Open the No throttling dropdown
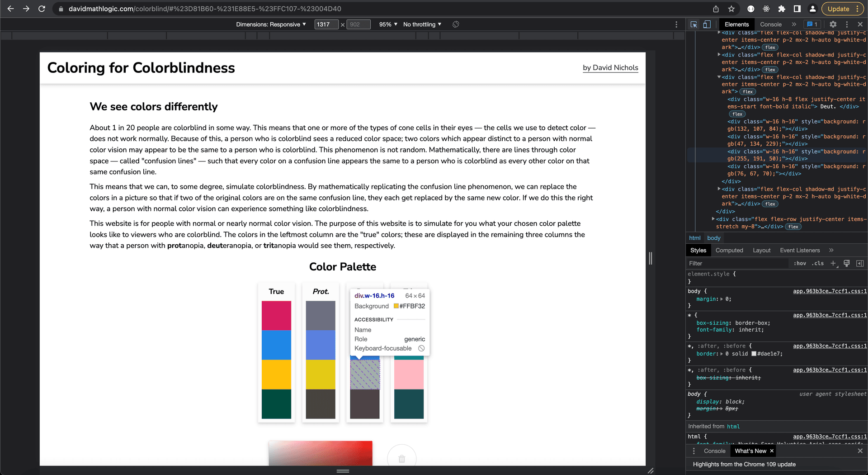The width and height of the screenshot is (868, 475). click(420, 24)
